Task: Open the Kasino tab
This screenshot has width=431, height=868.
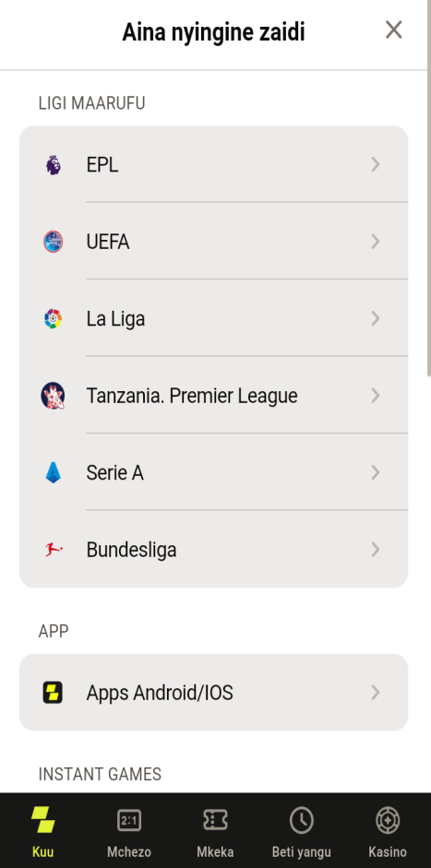Action: [388, 831]
